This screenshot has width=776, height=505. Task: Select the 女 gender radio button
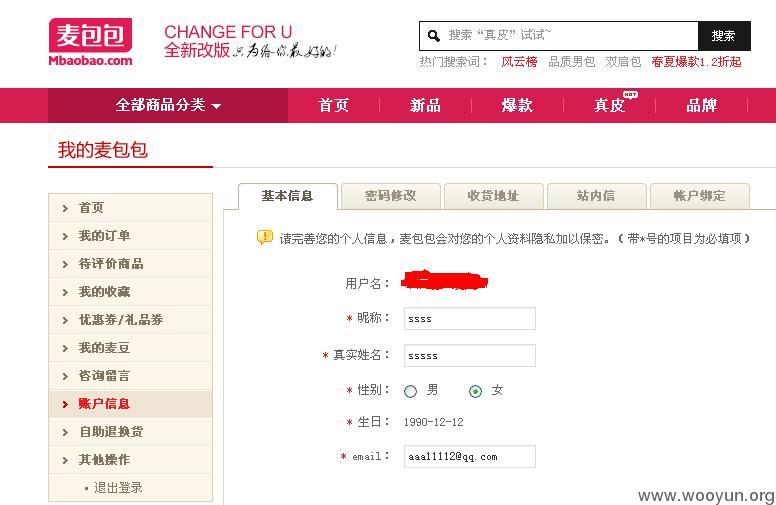[475, 391]
